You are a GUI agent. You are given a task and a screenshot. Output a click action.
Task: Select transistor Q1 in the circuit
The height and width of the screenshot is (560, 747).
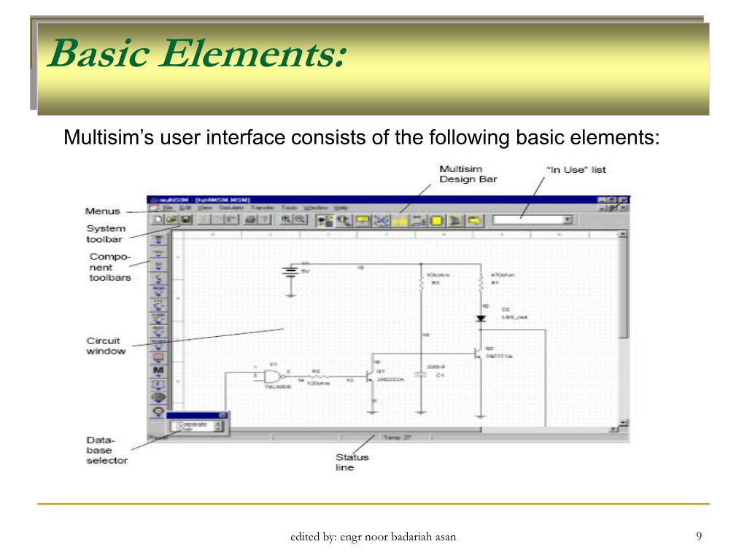click(370, 377)
